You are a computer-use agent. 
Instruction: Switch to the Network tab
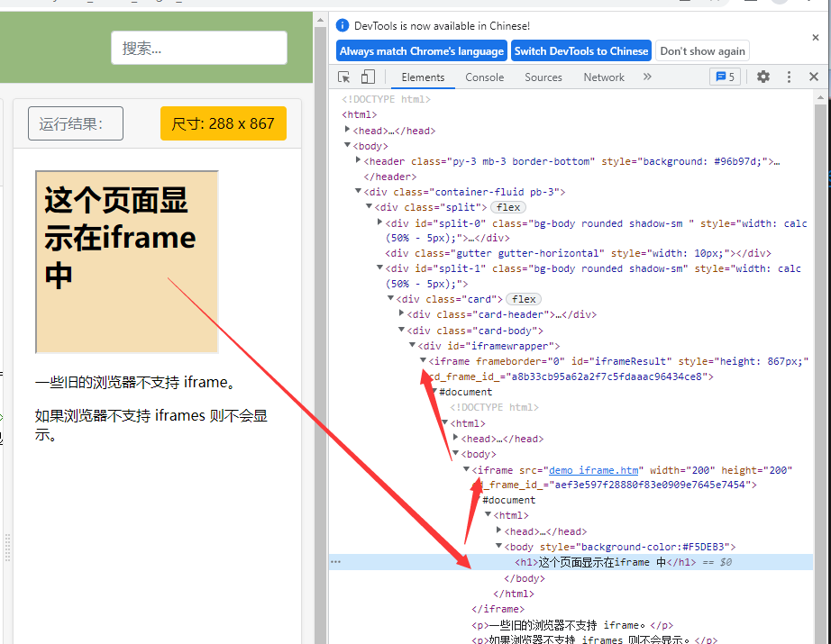(x=603, y=77)
